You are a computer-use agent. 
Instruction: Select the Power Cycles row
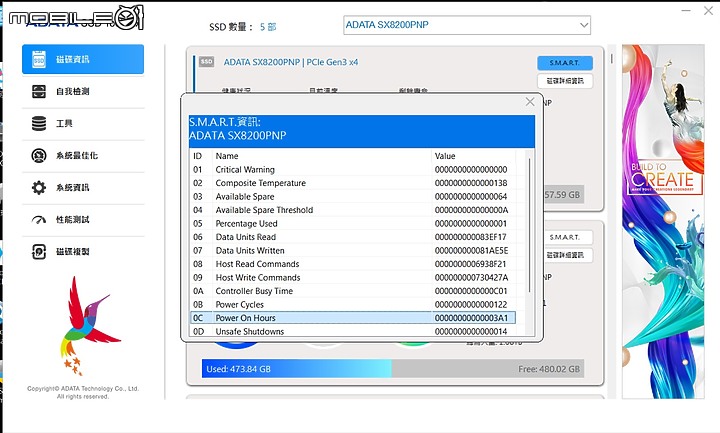click(x=352, y=304)
